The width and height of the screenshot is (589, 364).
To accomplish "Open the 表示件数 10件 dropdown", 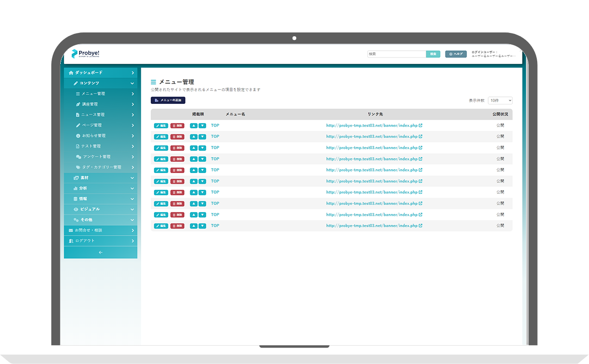I will (500, 101).
